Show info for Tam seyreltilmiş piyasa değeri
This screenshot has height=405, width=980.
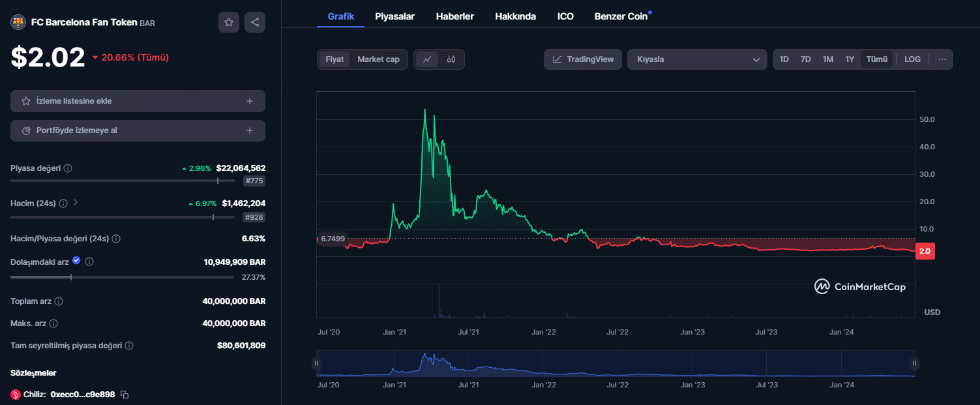pyautogui.click(x=129, y=346)
